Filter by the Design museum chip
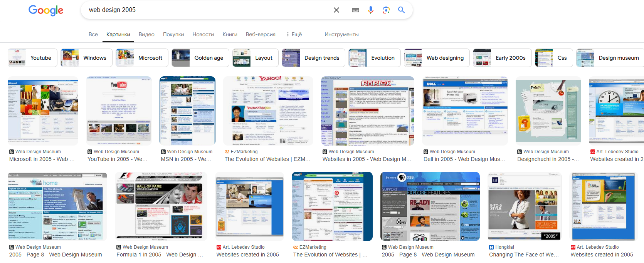Image resolution: width=644 pixels, height=263 pixels. tap(610, 58)
